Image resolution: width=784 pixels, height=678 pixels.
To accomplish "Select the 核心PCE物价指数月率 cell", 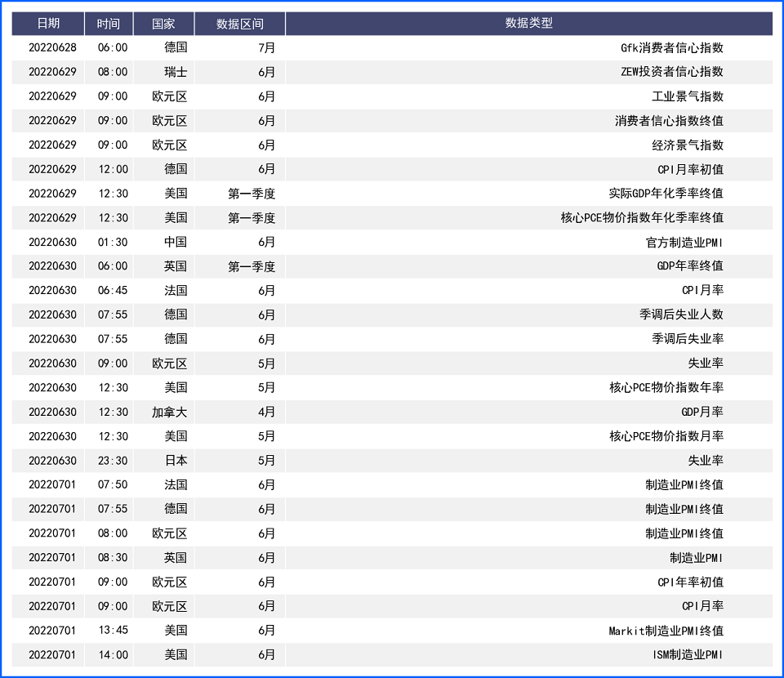I will [666, 436].
